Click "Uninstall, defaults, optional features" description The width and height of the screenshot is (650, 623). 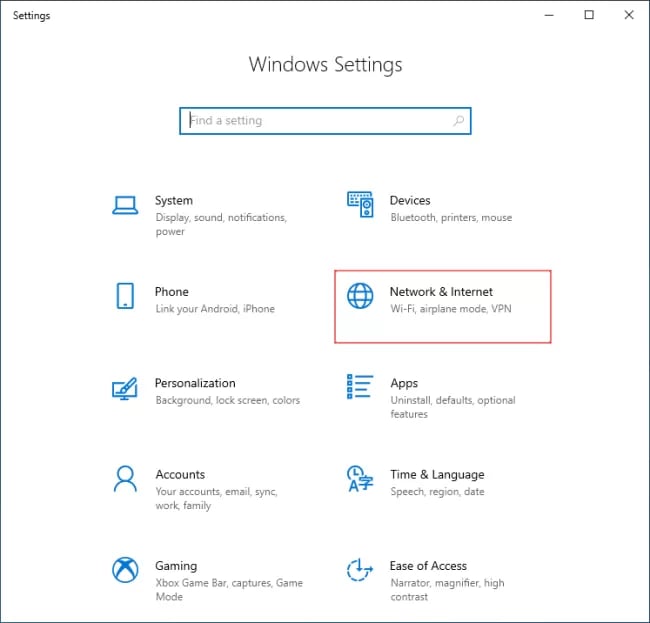coord(453,407)
